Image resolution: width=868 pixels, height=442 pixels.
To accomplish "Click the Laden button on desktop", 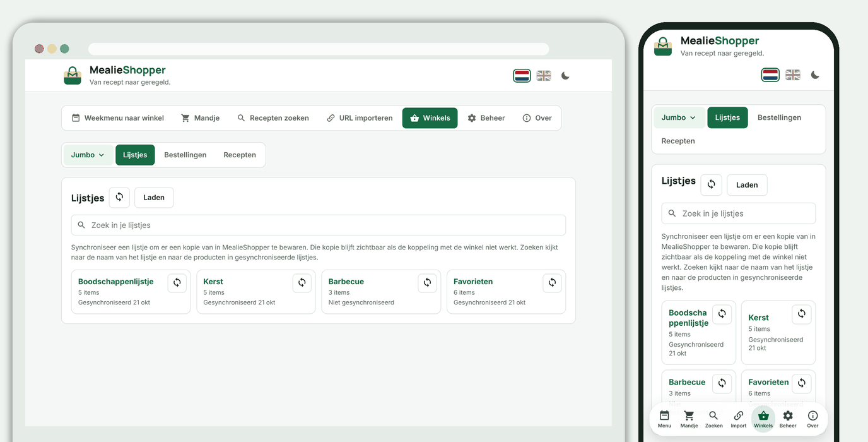I will (x=154, y=197).
